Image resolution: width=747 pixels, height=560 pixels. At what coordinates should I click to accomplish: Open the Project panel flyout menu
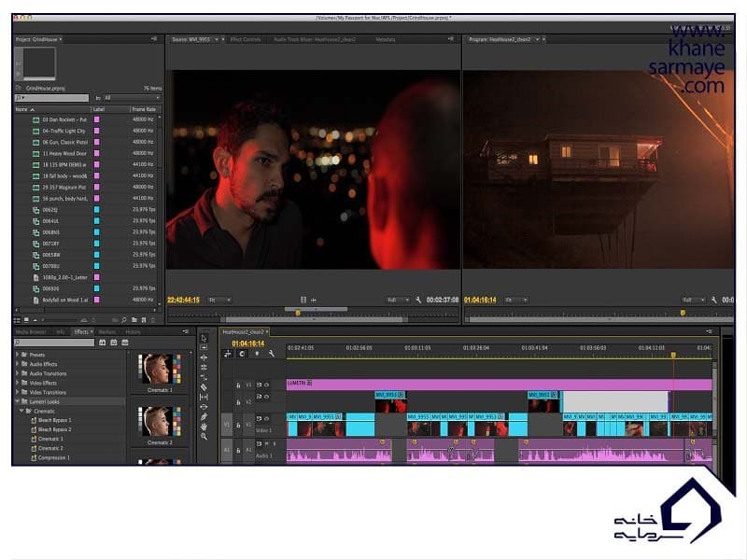click(154, 39)
